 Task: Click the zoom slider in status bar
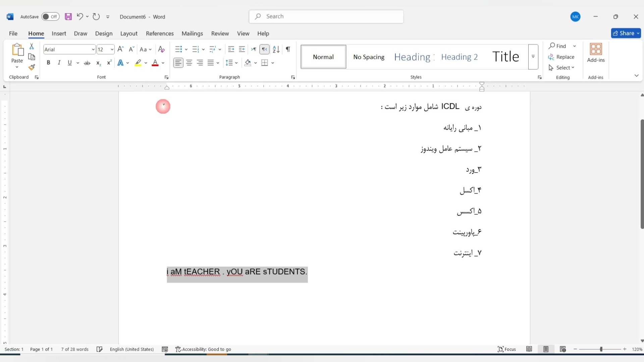coord(601,349)
